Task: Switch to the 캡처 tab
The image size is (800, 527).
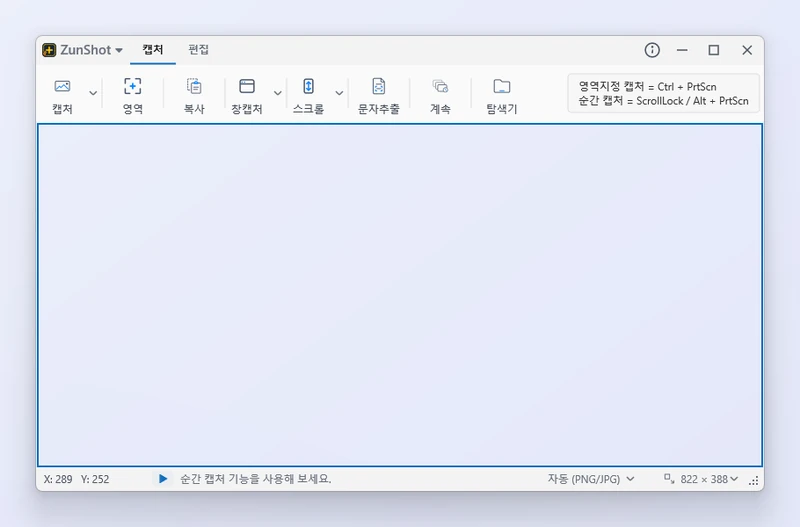Action: [153, 49]
